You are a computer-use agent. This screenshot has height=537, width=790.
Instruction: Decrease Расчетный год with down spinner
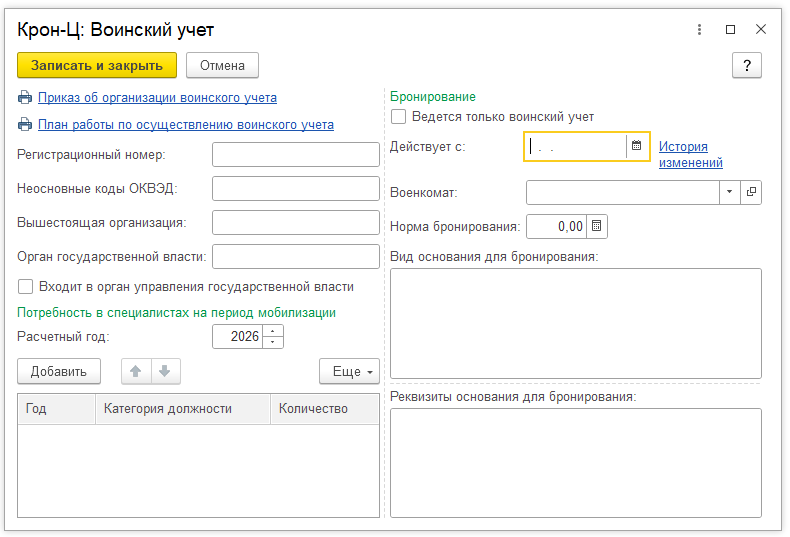pos(273,342)
